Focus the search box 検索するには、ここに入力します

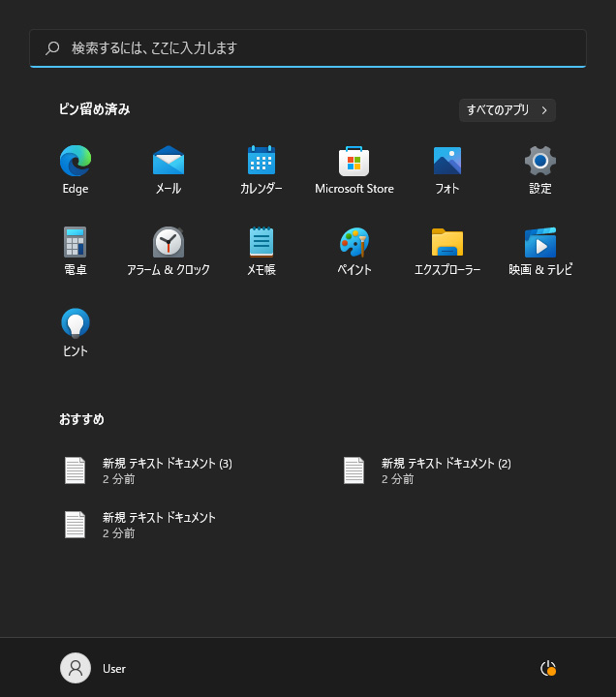308,48
